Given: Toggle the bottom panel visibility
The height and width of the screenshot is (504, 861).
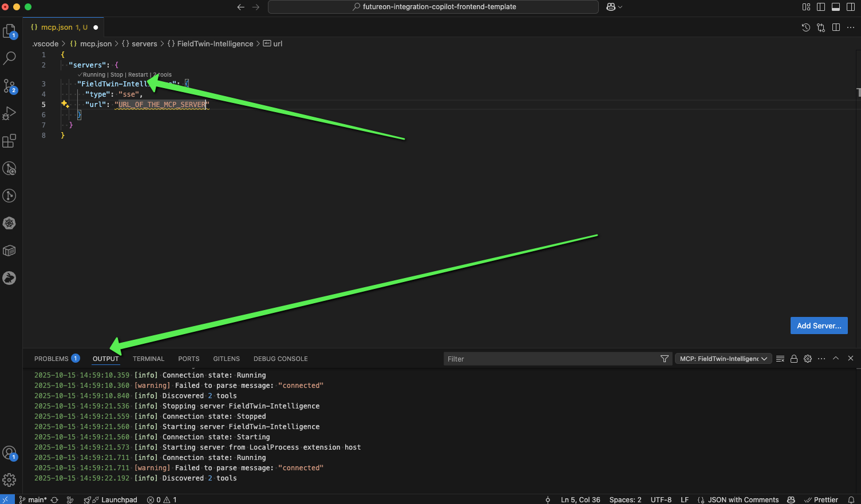Looking at the screenshot, I should (836, 7).
